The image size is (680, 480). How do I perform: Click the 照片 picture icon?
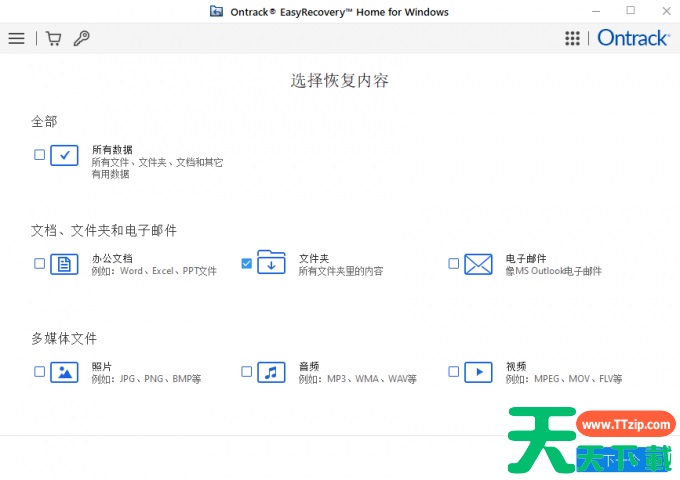coord(64,372)
